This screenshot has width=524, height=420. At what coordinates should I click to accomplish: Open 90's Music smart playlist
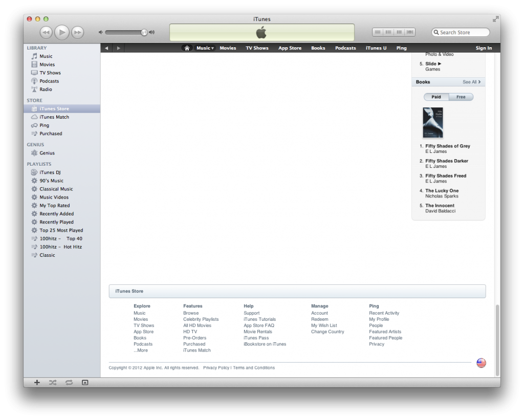click(62, 181)
